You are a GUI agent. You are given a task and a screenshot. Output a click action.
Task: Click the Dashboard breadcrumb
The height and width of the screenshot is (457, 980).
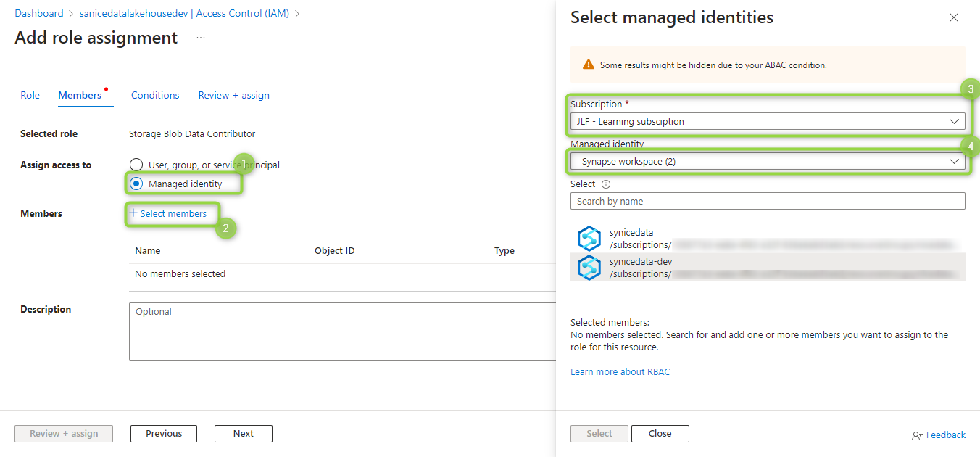pyautogui.click(x=39, y=13)
